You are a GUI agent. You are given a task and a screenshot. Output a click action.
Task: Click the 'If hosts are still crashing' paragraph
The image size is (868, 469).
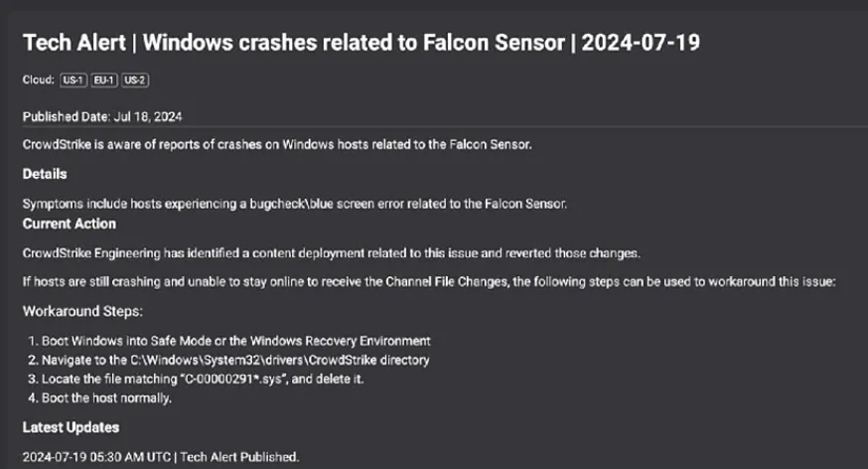pos(429,281)
